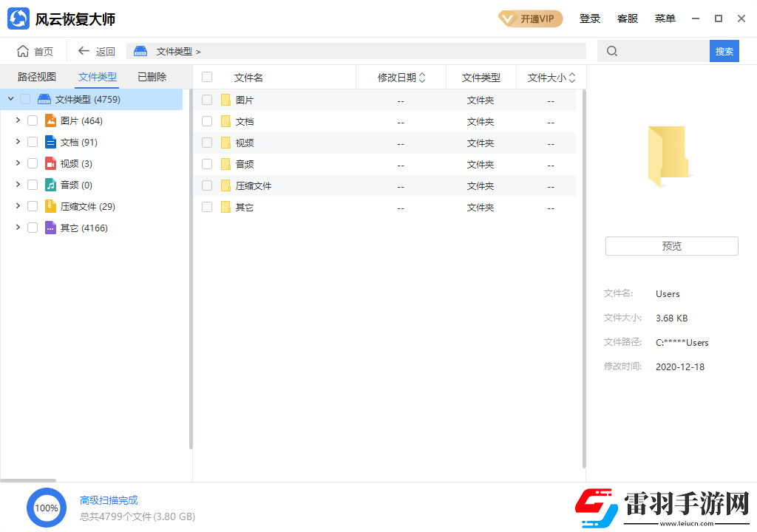
Task: Switch to the 路径视图 tab
Action: [x=35, y=76]
